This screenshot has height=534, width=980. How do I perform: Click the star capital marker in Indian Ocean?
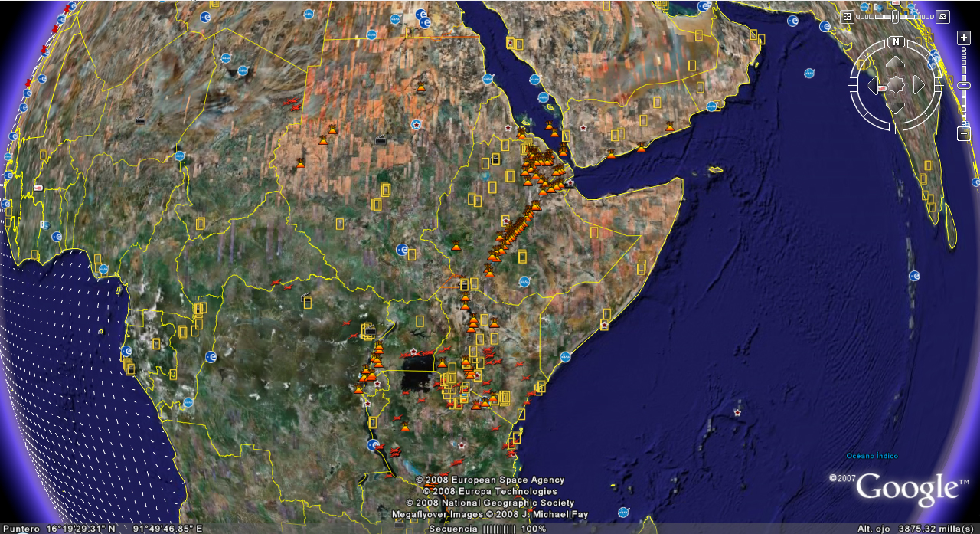(x=737, y=412)
